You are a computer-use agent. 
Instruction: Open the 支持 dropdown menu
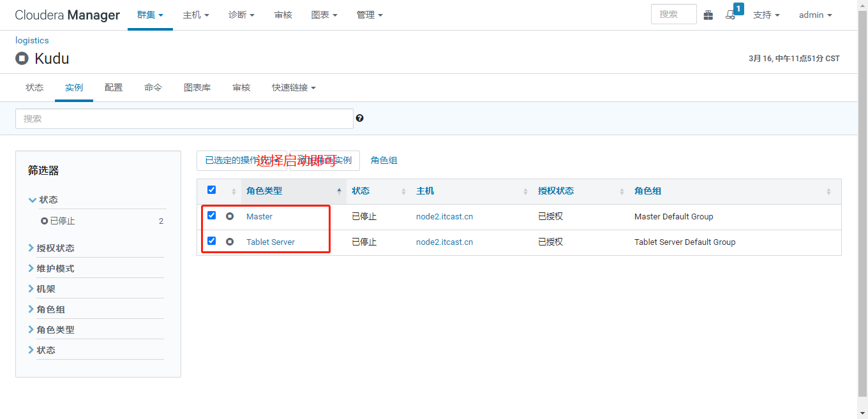[767, 15]
